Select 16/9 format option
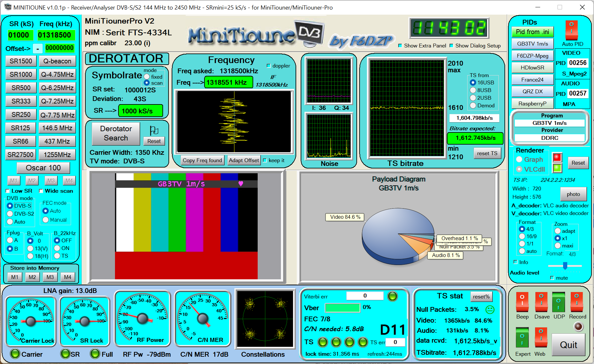Image resolution: width=594 pixels, height=364 pixels. (x=522, y=236)
